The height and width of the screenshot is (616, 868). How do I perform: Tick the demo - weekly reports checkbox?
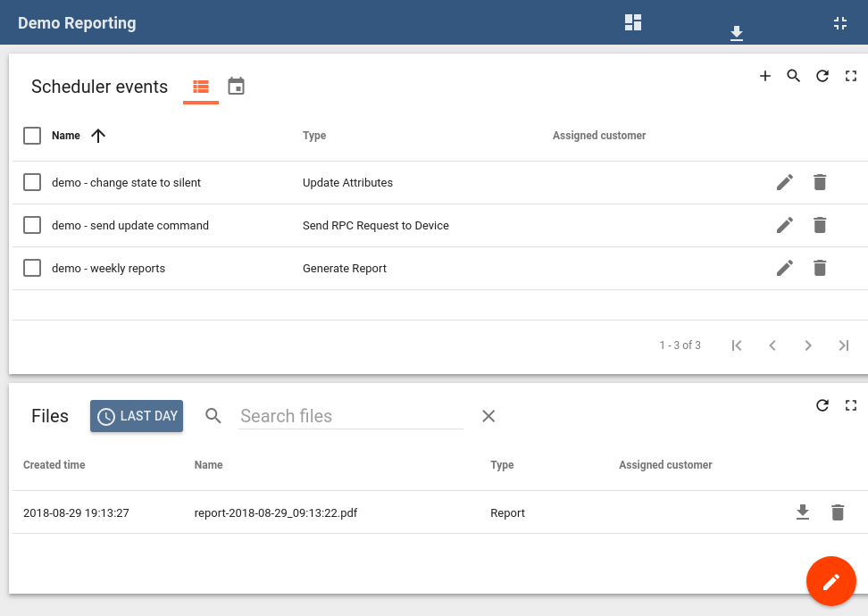point(32,268)
